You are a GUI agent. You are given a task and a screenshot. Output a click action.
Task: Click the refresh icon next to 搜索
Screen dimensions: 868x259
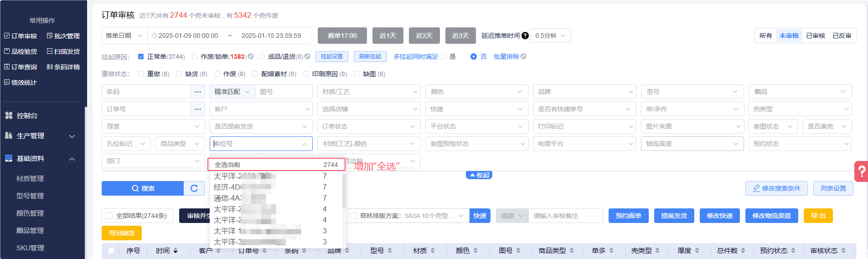pyautogui.click(x=194, y=188)
